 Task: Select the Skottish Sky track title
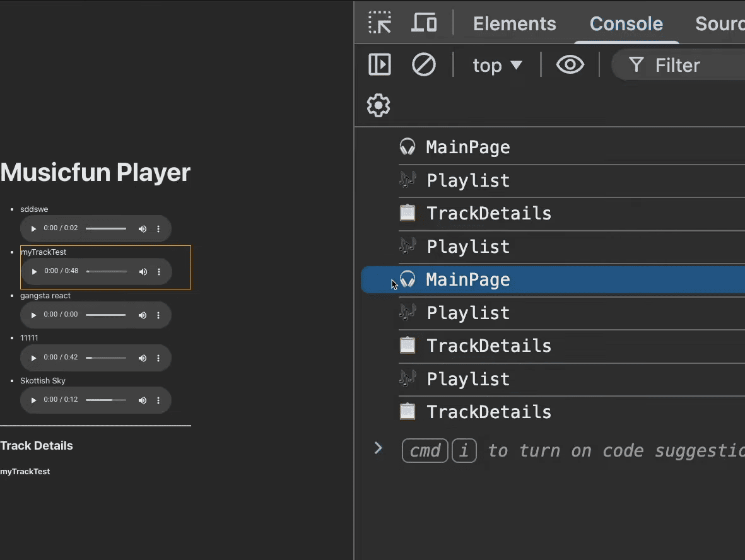pyautogui.click(x=43, y=381)
